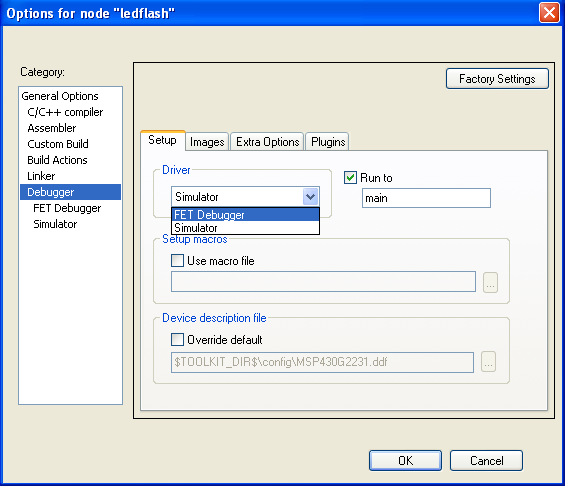
Task: Open the Extra Options tab
Action: (x=267, y=142)
